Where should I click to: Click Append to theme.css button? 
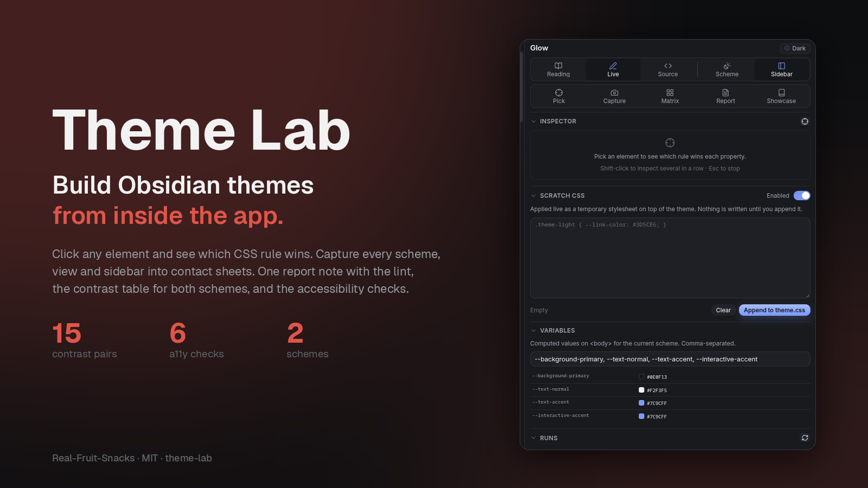[774, 310]
